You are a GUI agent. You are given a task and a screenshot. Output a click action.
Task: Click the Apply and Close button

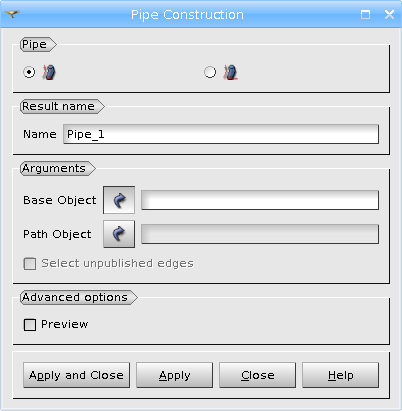76,375
